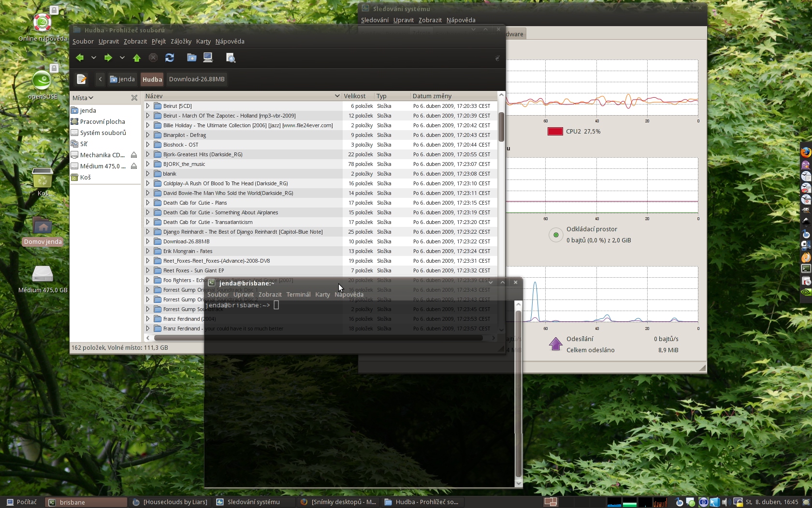Open Počítač main menu on panel
812x508 pixels.
tap(22, 502)
